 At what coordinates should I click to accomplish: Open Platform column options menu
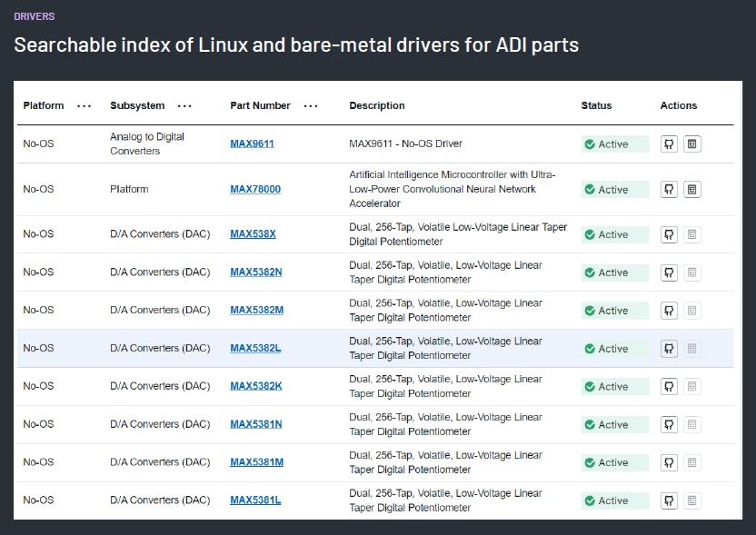[85, 105]
